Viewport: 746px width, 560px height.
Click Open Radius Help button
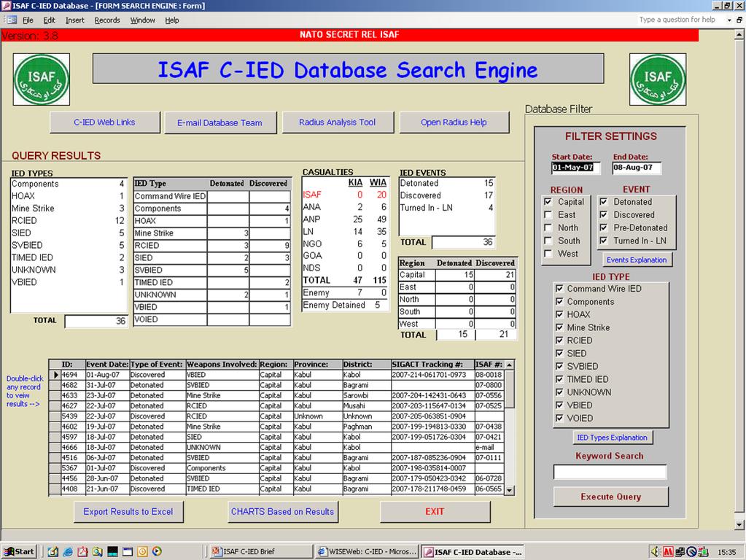(454, 122)
